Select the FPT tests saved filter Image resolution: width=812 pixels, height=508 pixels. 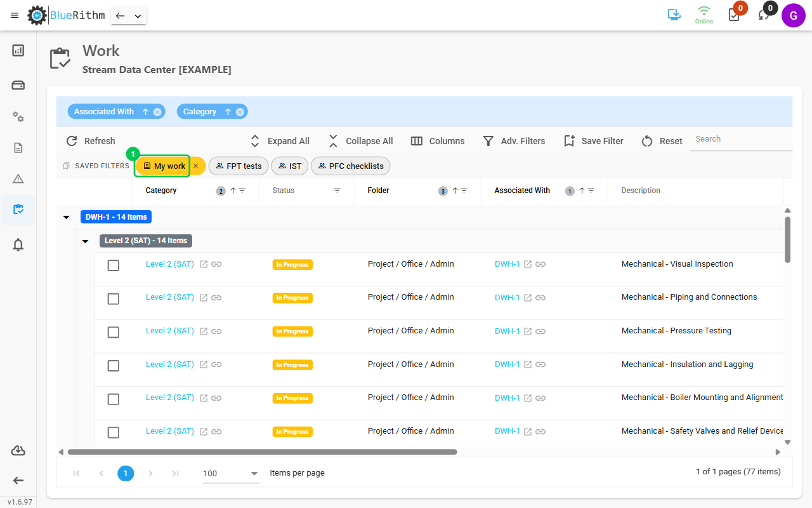coord(239,166)
